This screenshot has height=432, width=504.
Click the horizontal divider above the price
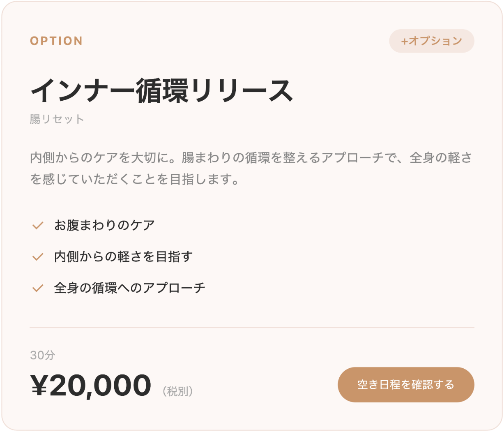(252, 328)
